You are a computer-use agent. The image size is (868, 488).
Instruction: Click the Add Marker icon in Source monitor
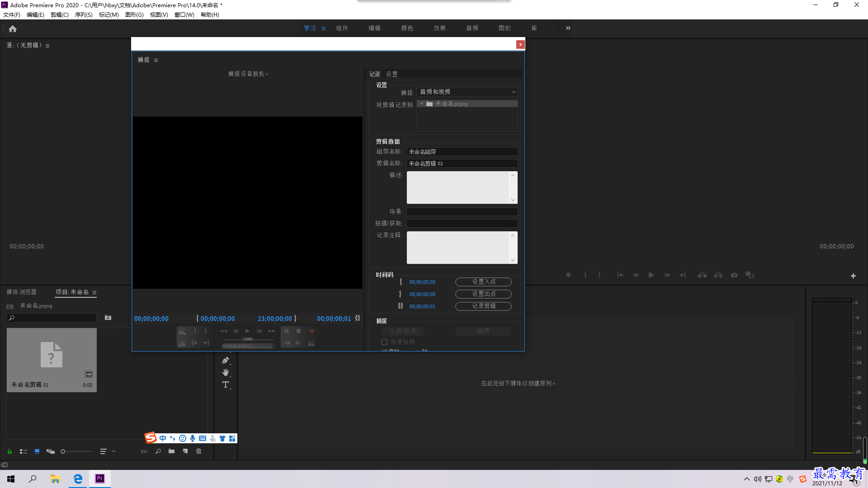(568, 275)
